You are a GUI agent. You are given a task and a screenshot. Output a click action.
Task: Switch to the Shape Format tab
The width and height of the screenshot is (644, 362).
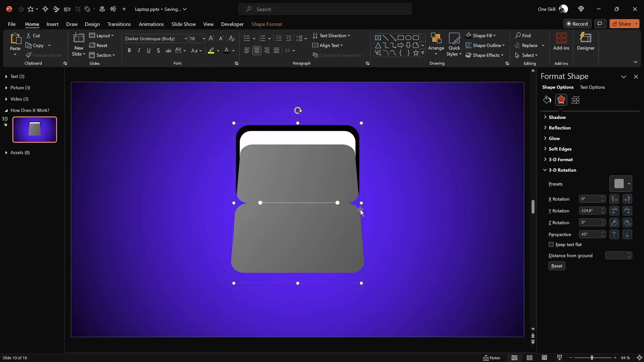[x=267, y=24]
